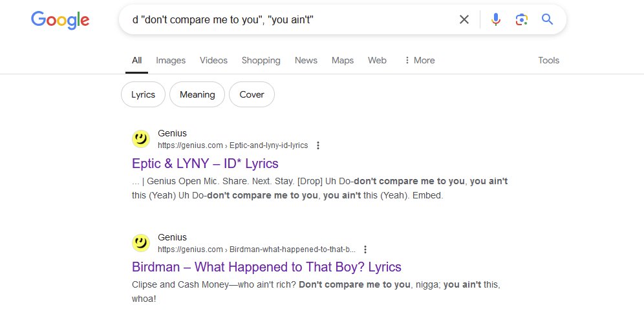Image resolution: width=644 pixels, height=318 pixels.
Task: Switch to the Maps tab
Action: coord(343,60)
